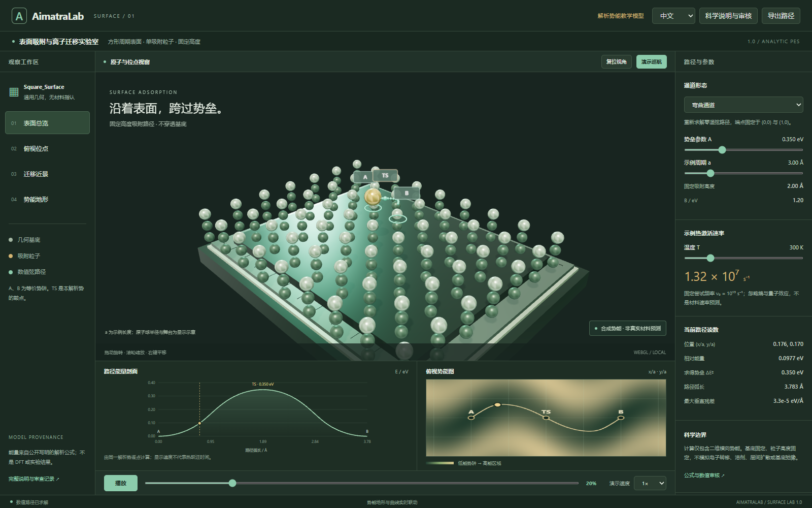The height and width of the screenshot is (508, 812).
Task: Click the 数值路径已求解 status text
Action: 32,502
